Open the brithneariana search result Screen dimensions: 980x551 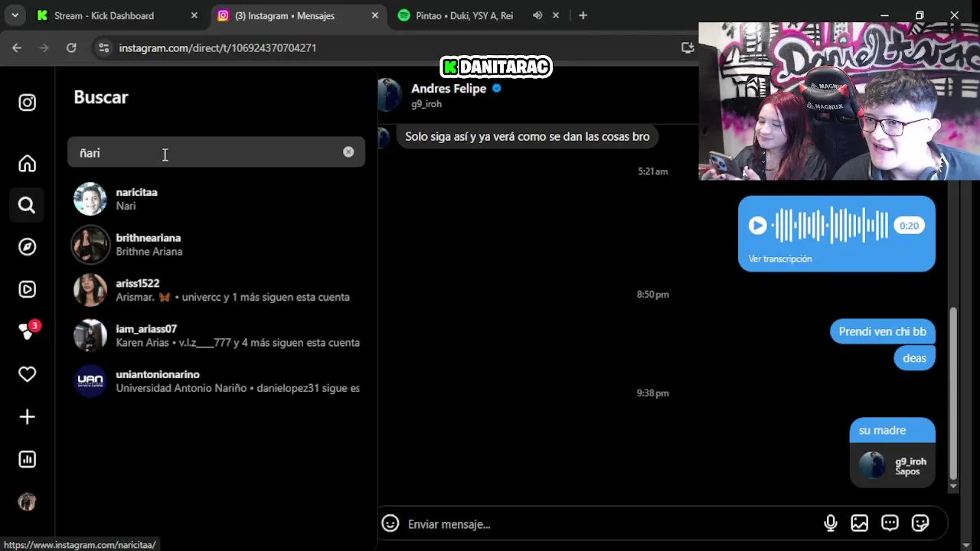(216, 244)
